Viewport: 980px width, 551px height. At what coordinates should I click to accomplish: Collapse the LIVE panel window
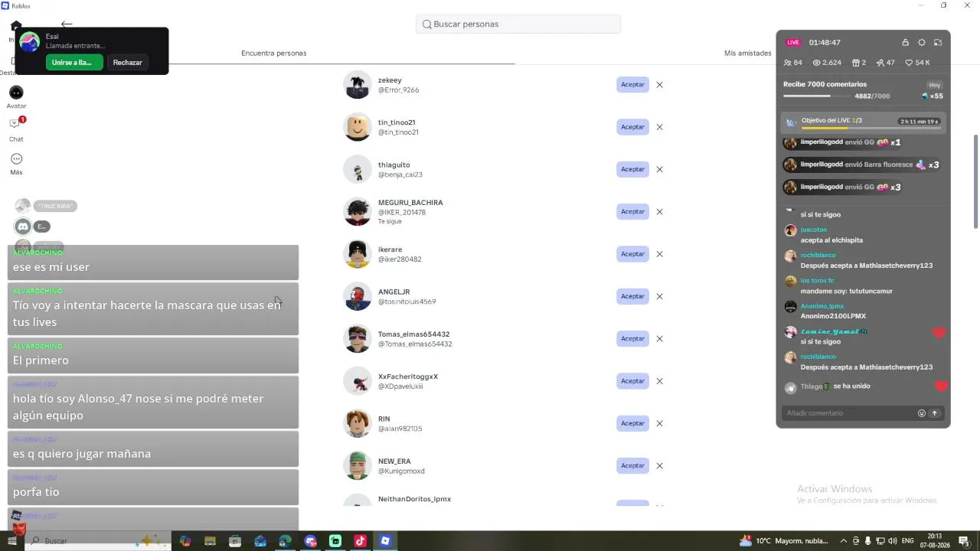(938, 43)
